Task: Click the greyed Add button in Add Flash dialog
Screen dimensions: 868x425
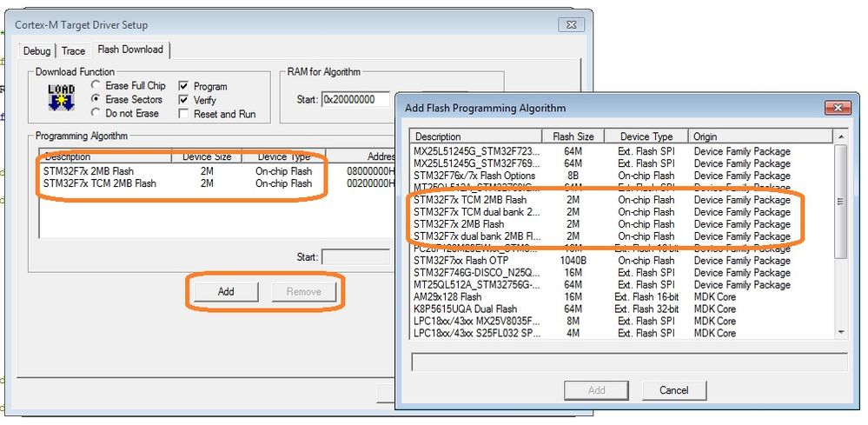Action: [596, 390]
